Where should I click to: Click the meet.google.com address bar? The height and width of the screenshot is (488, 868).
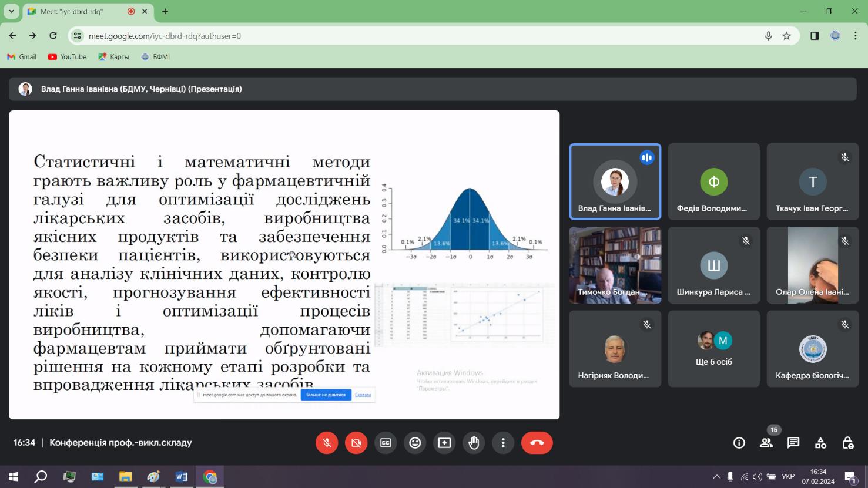411,36
